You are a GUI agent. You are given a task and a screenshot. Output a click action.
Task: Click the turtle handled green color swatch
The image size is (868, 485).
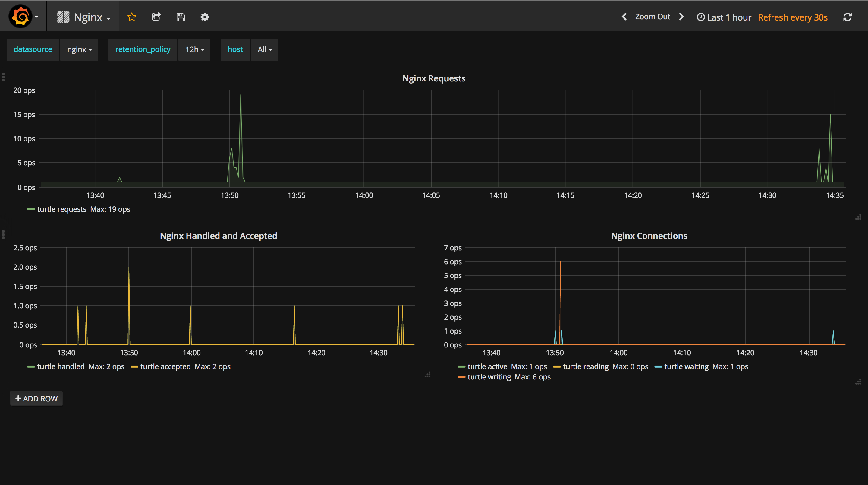(31, 367)
